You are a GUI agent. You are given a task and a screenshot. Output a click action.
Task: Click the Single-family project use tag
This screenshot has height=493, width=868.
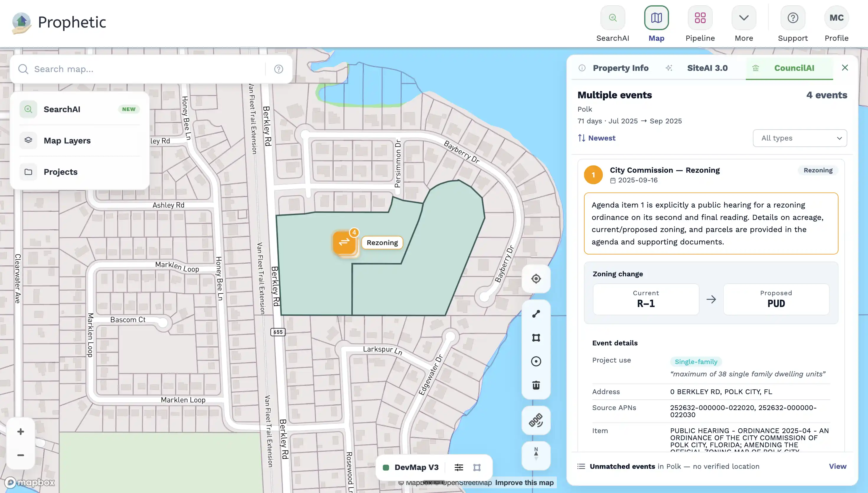point(696,362)
